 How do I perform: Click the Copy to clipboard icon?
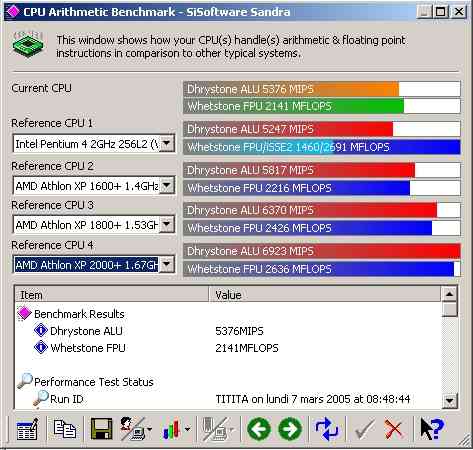(64, 429)
